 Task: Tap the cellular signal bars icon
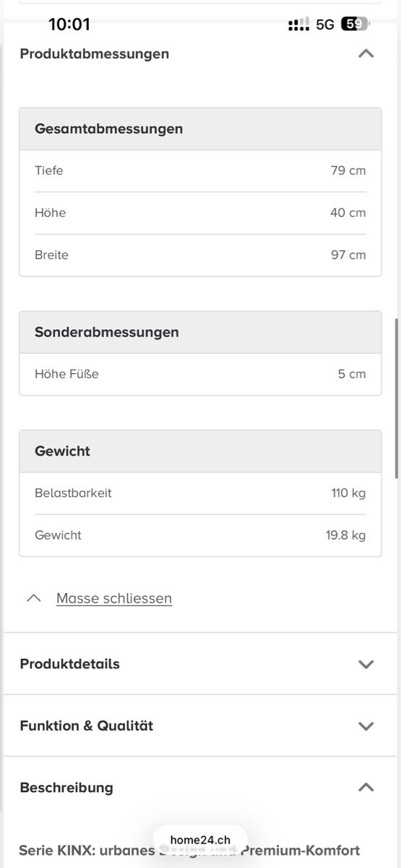point(298,25)
